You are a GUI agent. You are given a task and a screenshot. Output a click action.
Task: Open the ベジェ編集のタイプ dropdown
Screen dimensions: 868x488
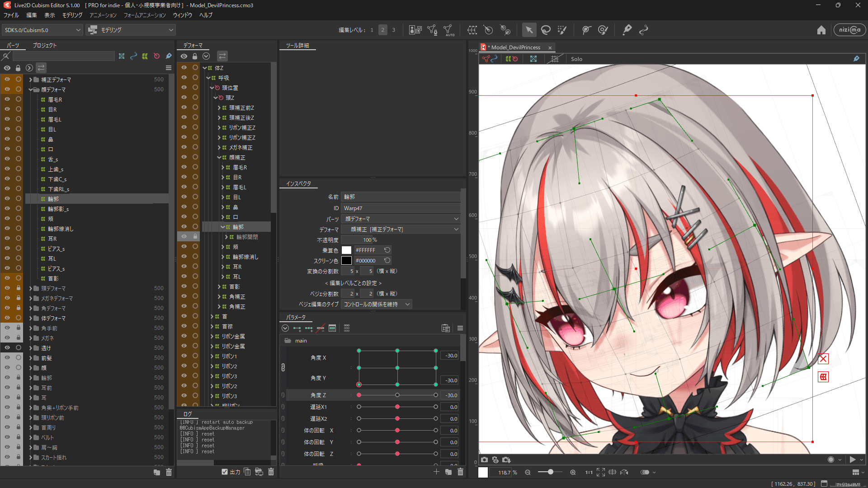(x=376, y=305)
